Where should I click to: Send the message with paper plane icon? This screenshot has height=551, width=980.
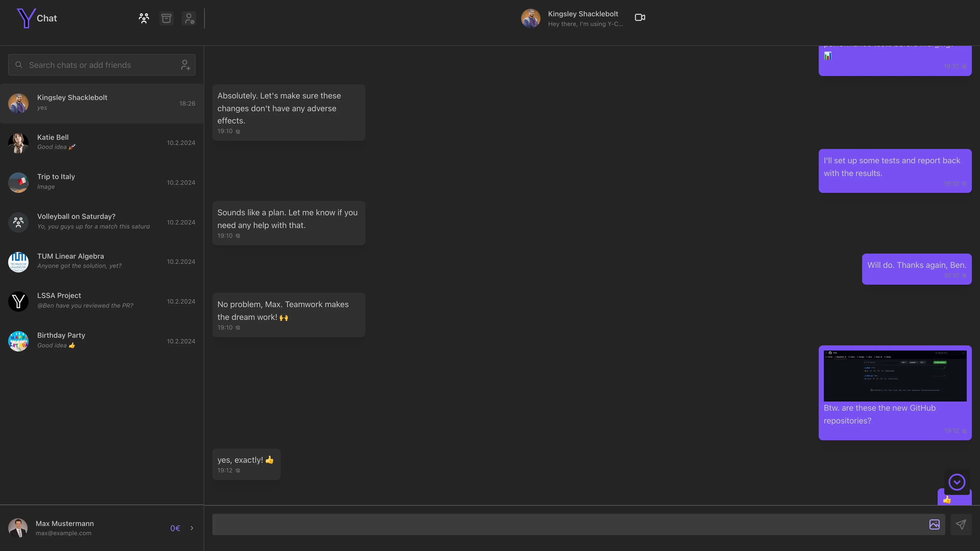961,524
